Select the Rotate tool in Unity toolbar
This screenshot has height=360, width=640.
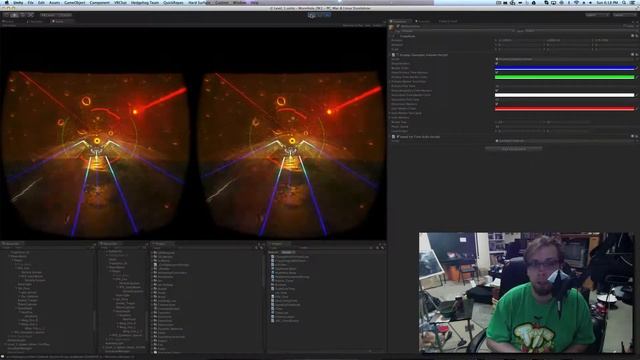(22, 15)
